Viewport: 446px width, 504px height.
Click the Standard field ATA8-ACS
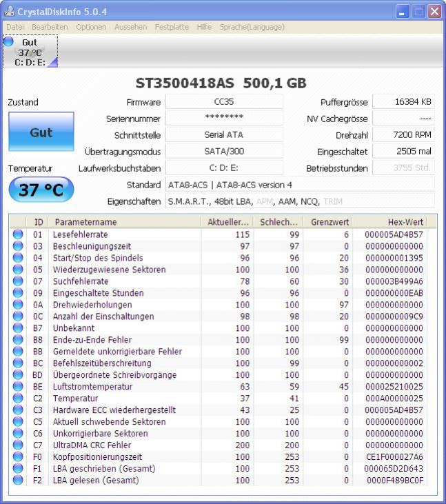[x=300, y=185]
